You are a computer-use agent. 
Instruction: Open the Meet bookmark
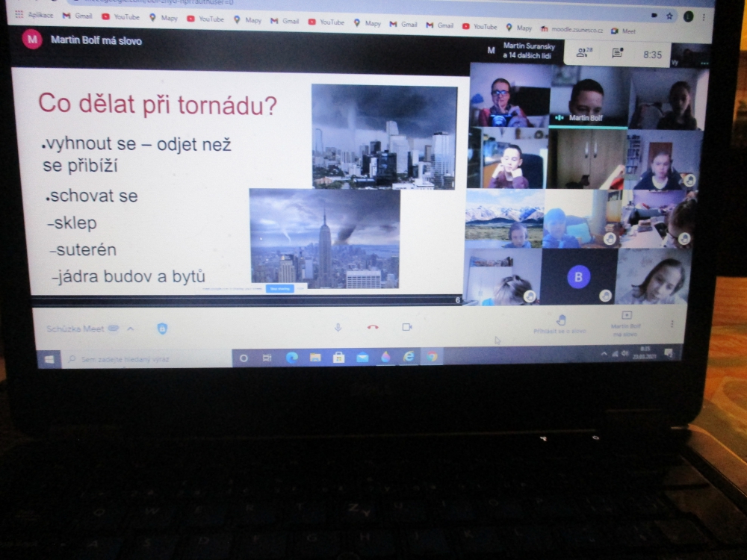point(624,31)
